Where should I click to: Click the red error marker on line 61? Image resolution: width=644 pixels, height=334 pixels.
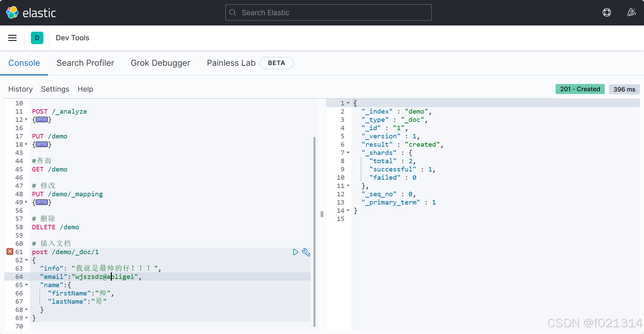10,252
